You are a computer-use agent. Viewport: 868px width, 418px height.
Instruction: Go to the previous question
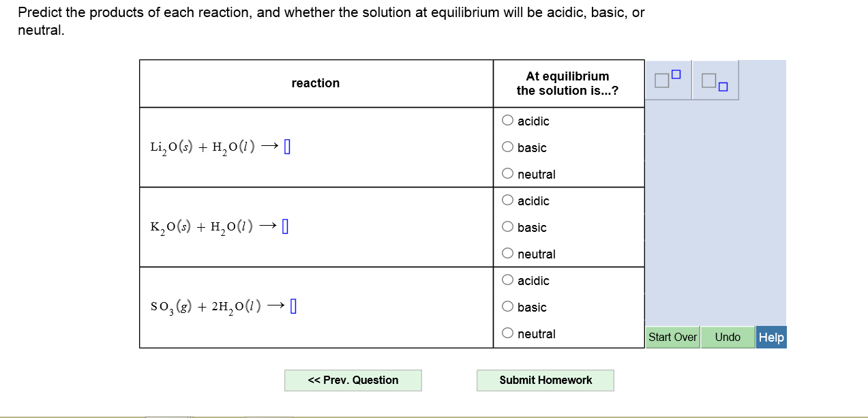(x=353, y=380)
